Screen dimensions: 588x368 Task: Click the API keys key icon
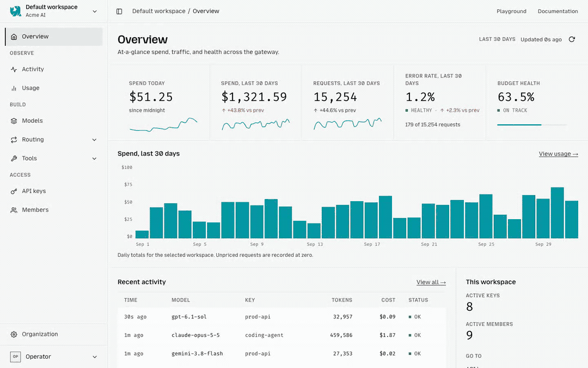coord(14,191)
